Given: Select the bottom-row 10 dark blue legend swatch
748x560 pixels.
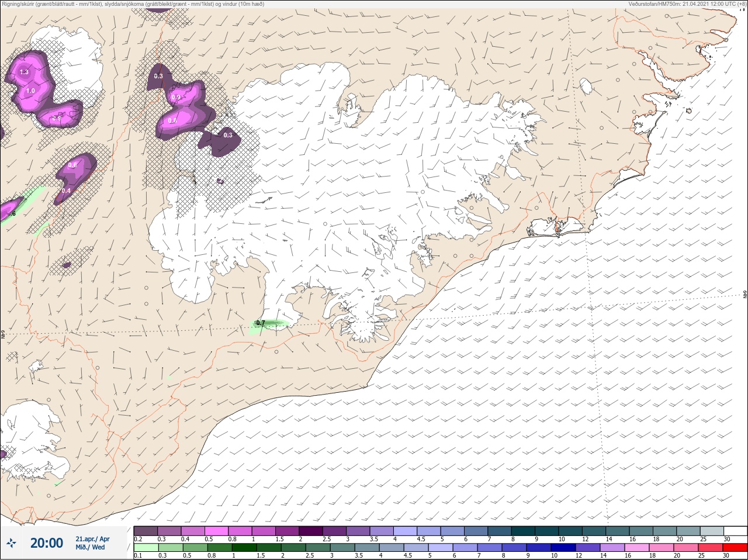Looking at the screenshot, I should (563, 548).
